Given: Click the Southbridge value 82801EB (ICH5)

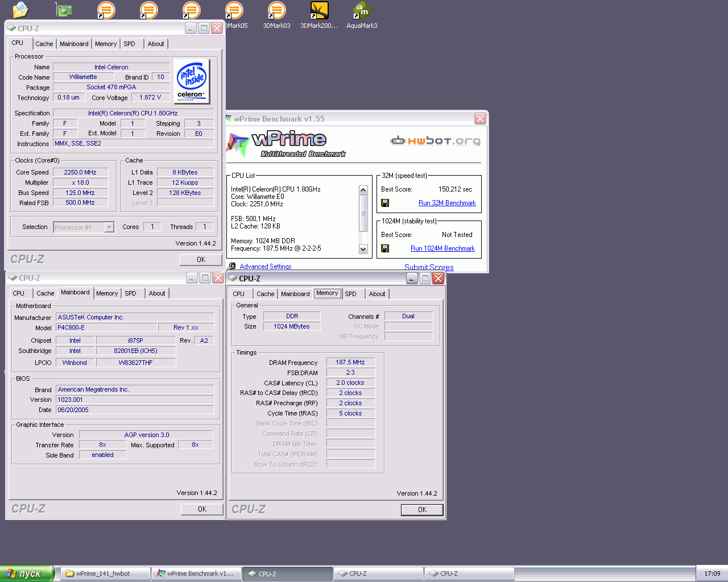Looking at the screenshot, I should pos(136,351).
